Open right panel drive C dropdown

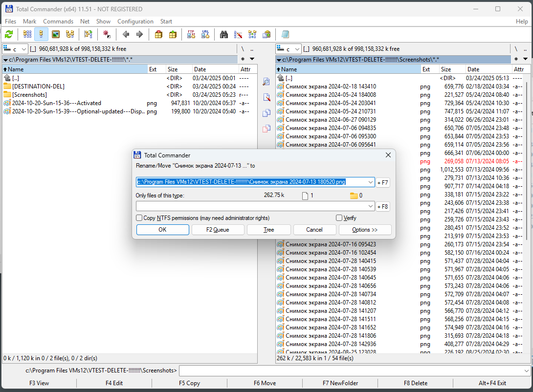(288, 49)
